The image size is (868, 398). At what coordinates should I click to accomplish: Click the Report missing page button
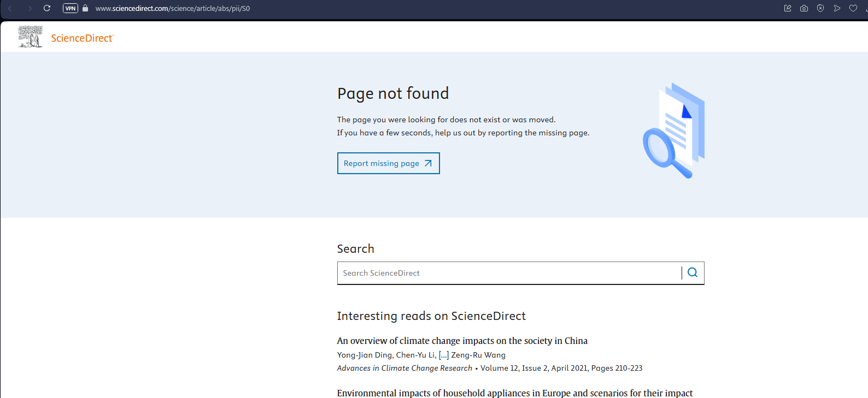click(x=389, y=163)
